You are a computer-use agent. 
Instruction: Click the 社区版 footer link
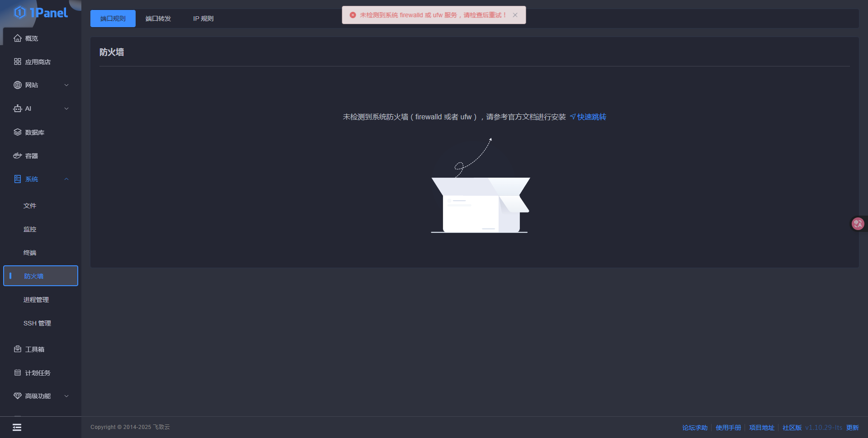click(x=792, y=428)
